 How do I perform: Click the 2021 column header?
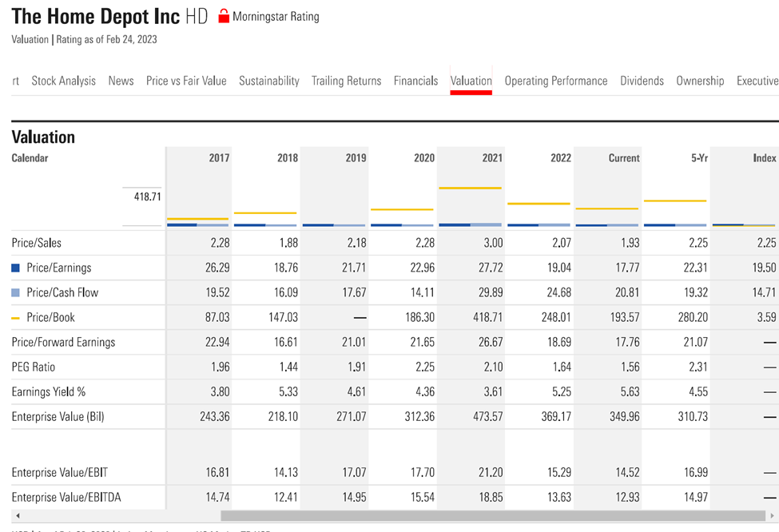point(492,158)
